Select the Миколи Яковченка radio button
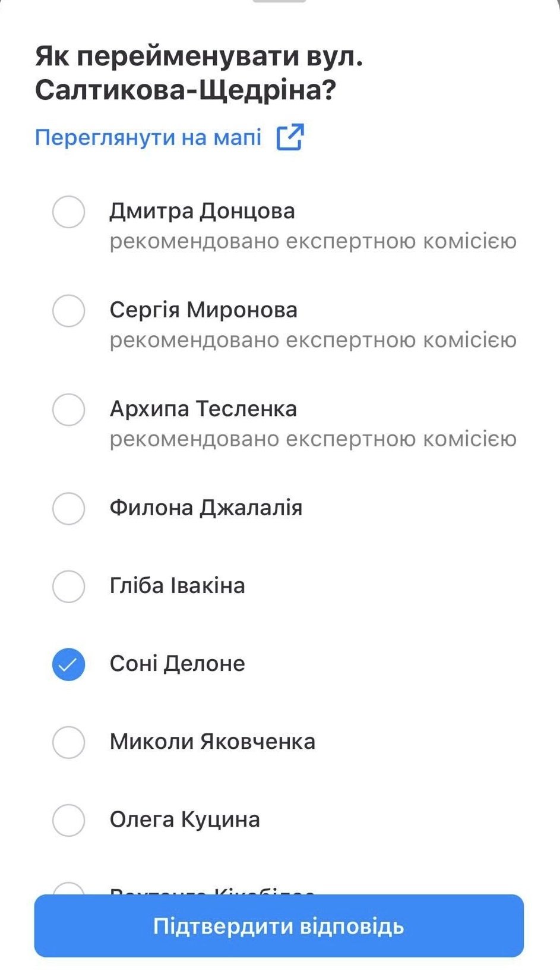 pyautogui.click(x=68, y=742)
